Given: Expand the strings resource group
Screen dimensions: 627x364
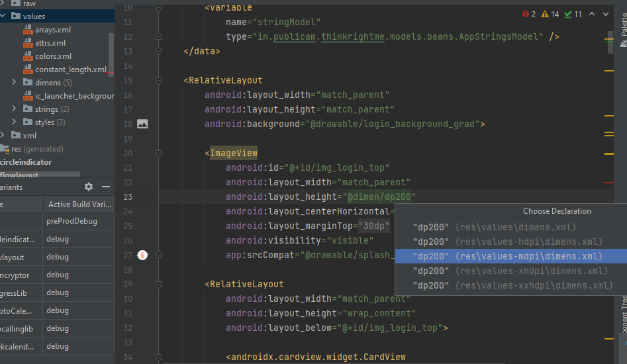Looking at the screenshot, I should (15, 109).
